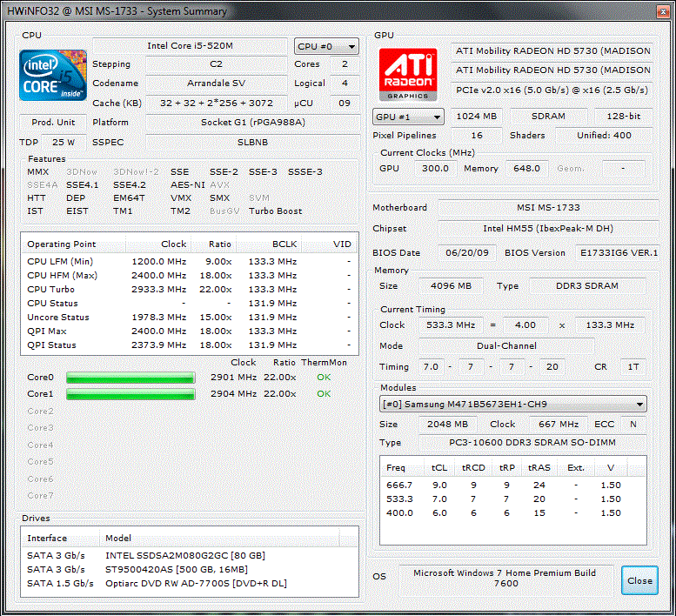Click the 533.3 MHz memory clock field
The height and width of the screenshot is (616, 676).
click(x=451, y=325)
